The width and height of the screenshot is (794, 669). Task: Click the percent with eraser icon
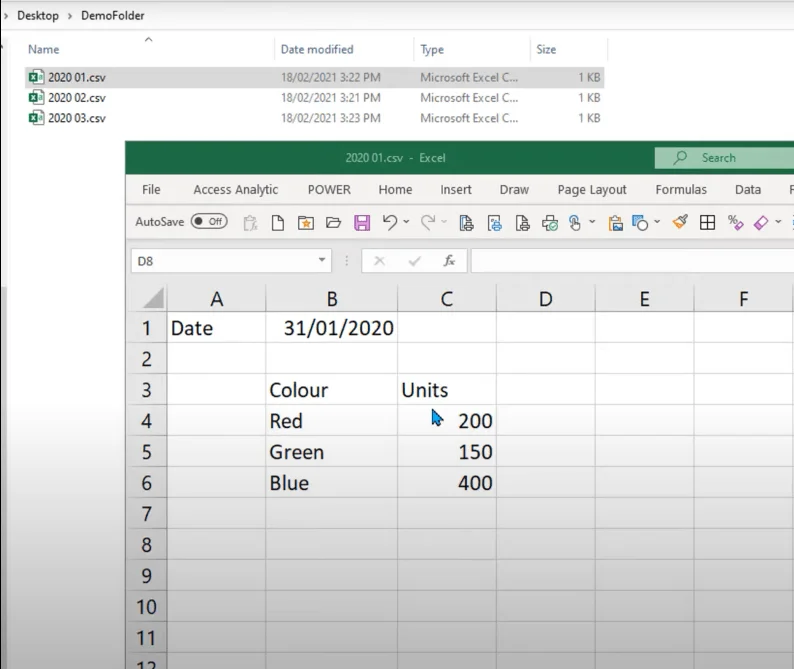(735, 222)
